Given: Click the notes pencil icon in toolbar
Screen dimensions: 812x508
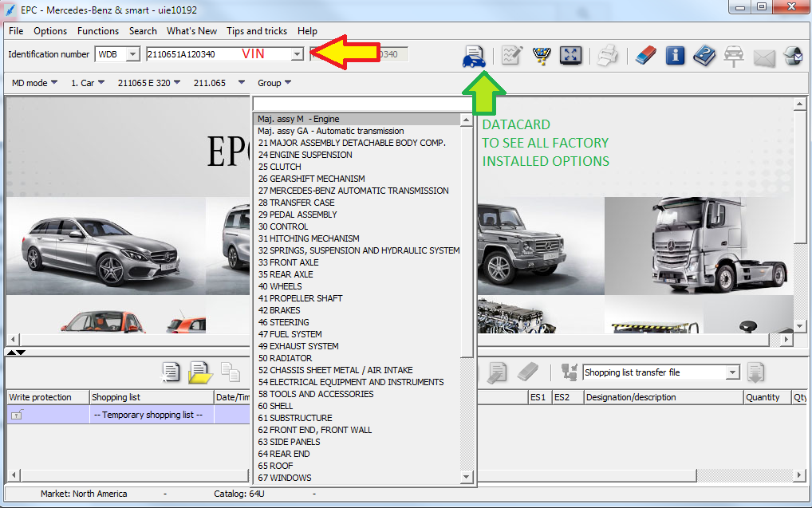Looking at the screenshot, I should click(511, 56).
